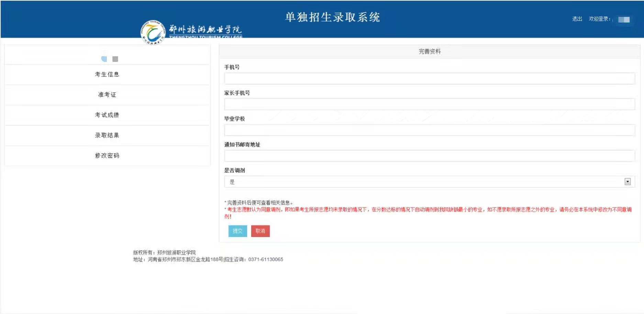Click the small blue avatar icon in sidebar
Screen dimensions: 644x314
104,59
